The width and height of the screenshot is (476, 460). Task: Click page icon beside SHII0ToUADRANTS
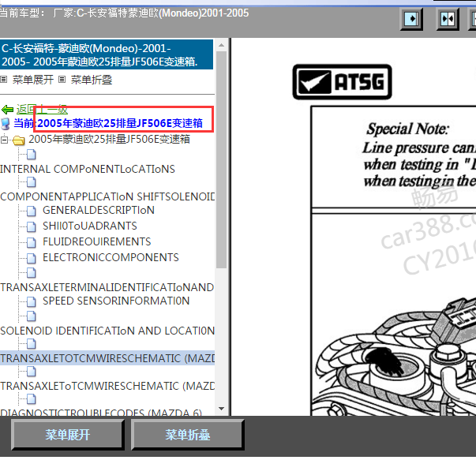click(31, 226)
